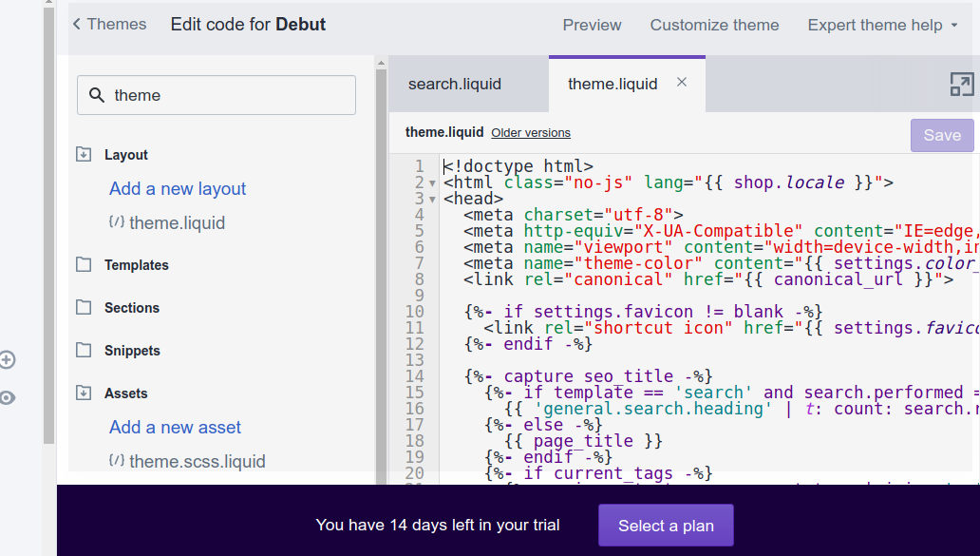The width and height of the screenshot is (980, 556).
Task: Switch to the search.liquid tab
Action: [455, 84]
